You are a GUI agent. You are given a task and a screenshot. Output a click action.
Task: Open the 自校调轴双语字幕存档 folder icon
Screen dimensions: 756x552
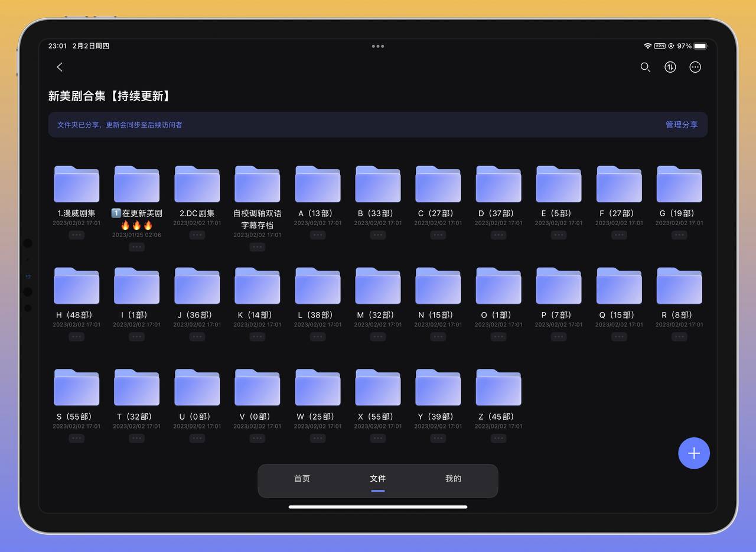pos(258,184)
